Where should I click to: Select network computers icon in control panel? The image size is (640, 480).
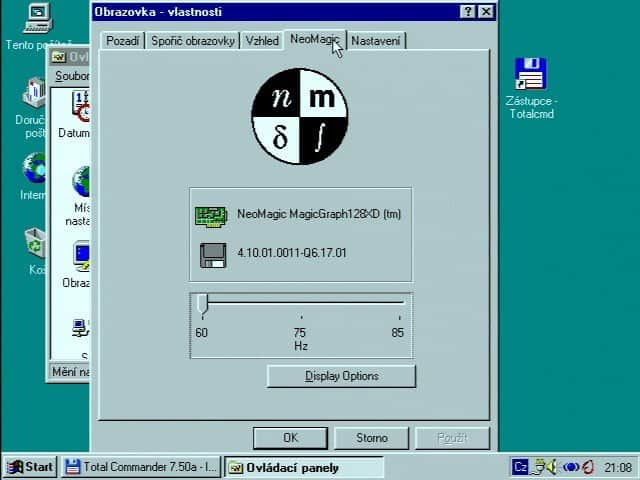(x=81, y=328)
